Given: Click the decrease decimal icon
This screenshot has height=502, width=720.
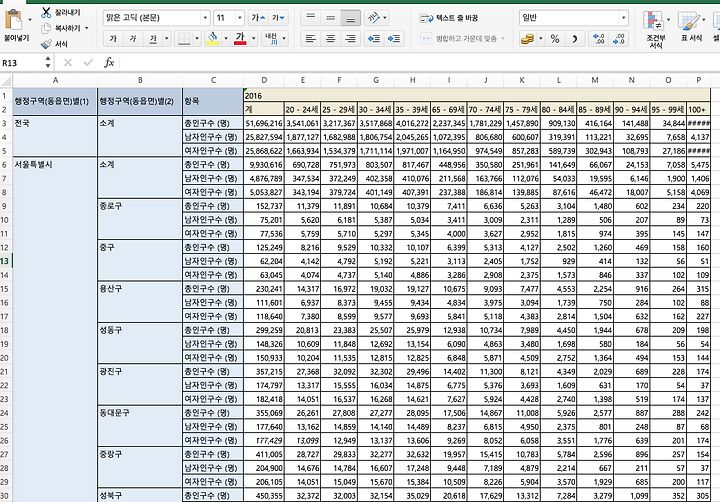Looking at the screenshot, I should 619,39.
